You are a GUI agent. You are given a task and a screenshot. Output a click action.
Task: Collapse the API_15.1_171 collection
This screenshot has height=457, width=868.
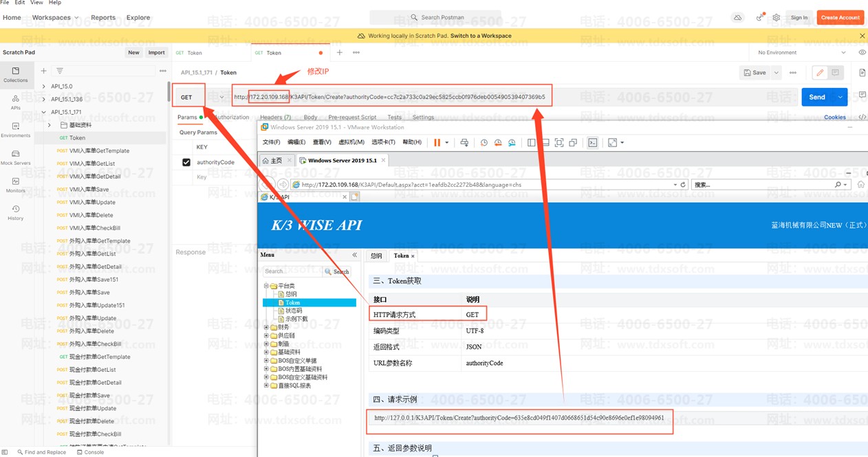pos(43,112)
